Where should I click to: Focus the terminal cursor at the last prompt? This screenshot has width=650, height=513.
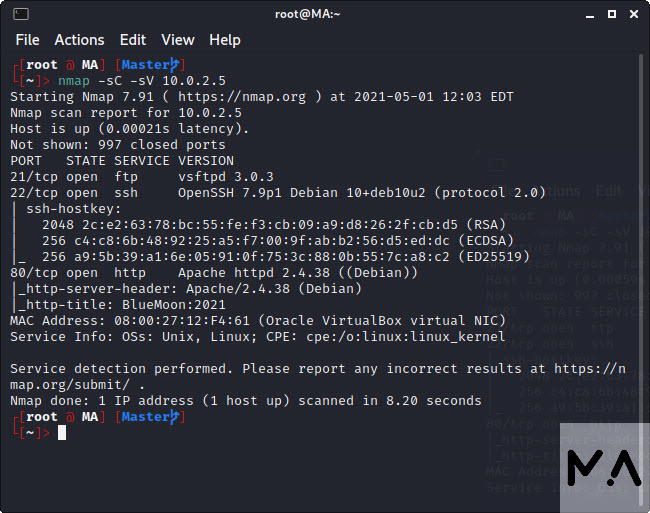[x=62, y=433]
